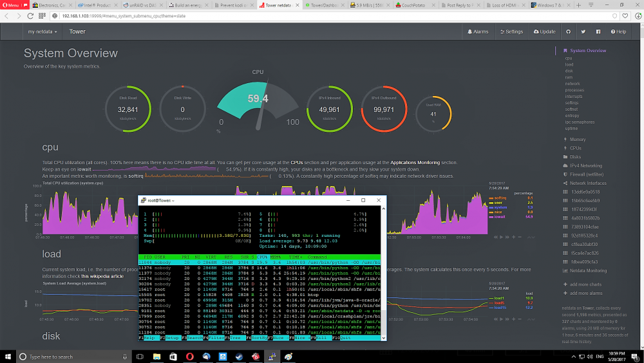Zoom out CPU chart with minus control
Viewport: 644px width, 363px height.
click(x=520, y=237)
